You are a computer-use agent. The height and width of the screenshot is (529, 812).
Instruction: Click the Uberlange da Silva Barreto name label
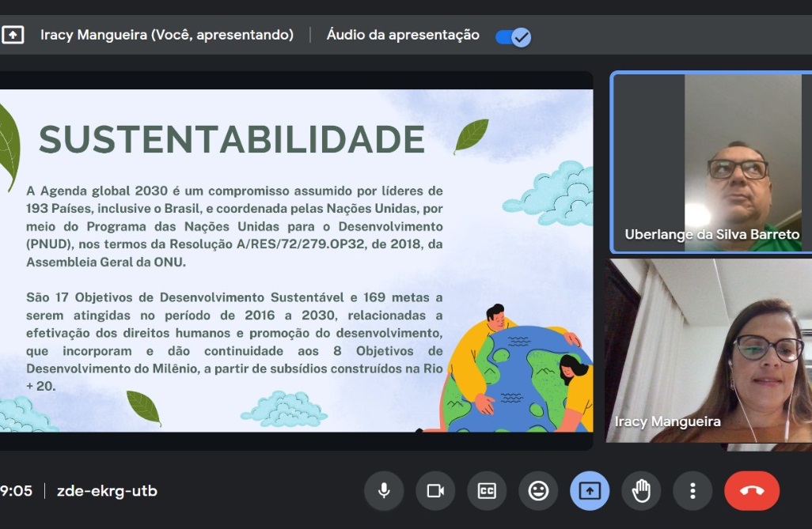tap(711, 235)
